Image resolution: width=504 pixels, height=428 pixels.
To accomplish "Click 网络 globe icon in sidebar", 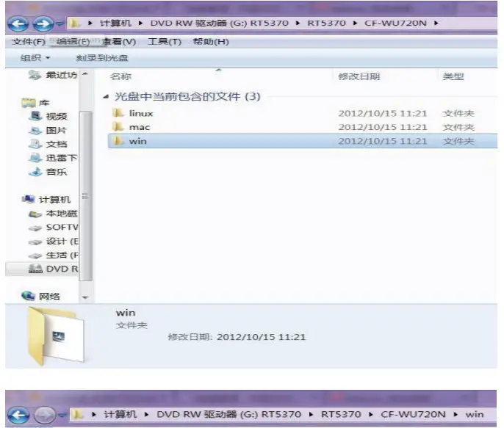I will point(28,296).
